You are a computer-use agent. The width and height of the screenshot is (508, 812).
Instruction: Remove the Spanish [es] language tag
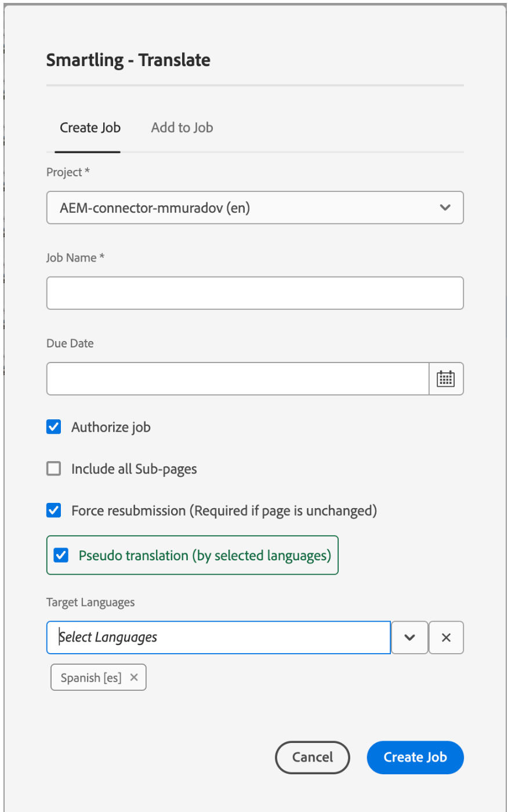click(134, 677)
